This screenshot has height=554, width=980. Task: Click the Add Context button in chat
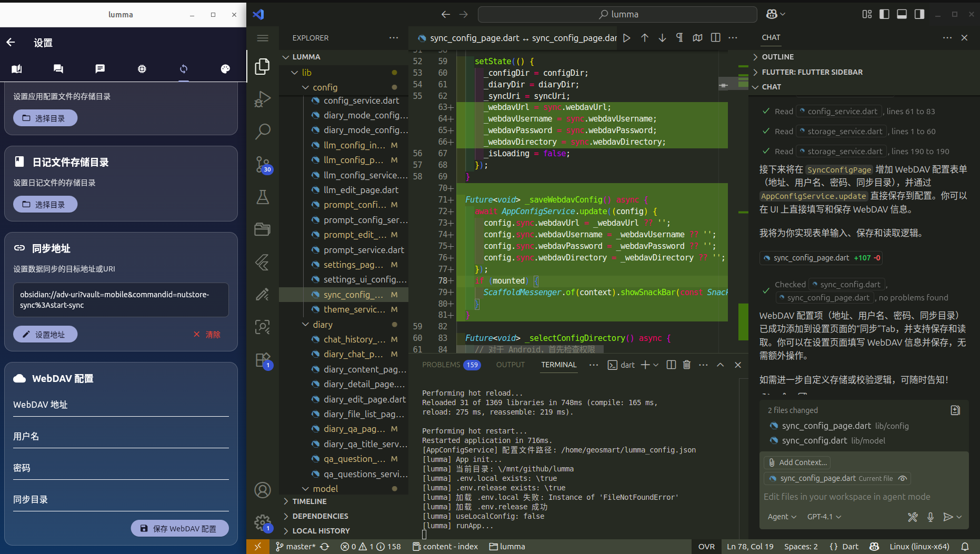pos(797,462)
